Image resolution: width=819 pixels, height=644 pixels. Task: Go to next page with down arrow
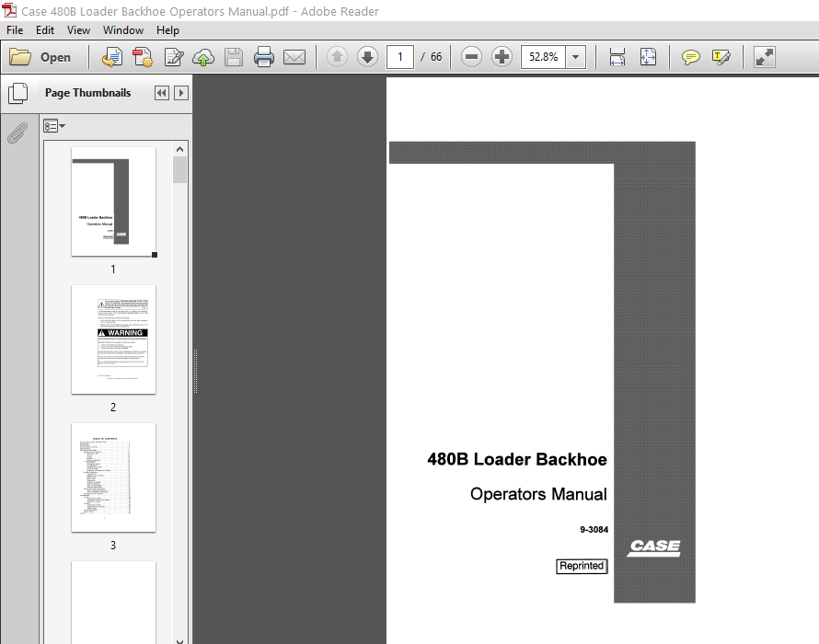(x=367, y=56)
